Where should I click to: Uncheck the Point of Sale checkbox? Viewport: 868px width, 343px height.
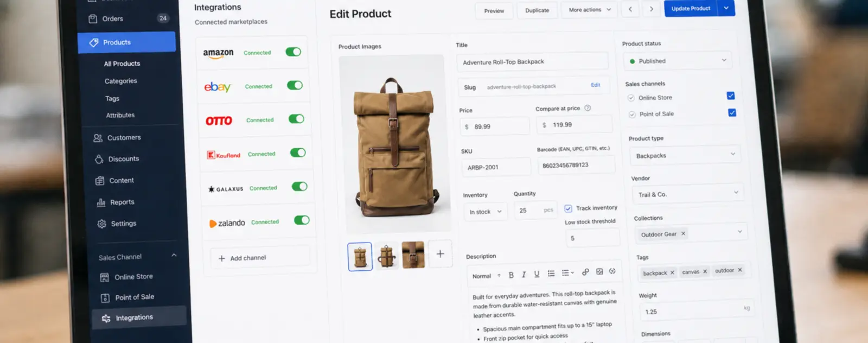pyautogui.click(x=732, y=112)
